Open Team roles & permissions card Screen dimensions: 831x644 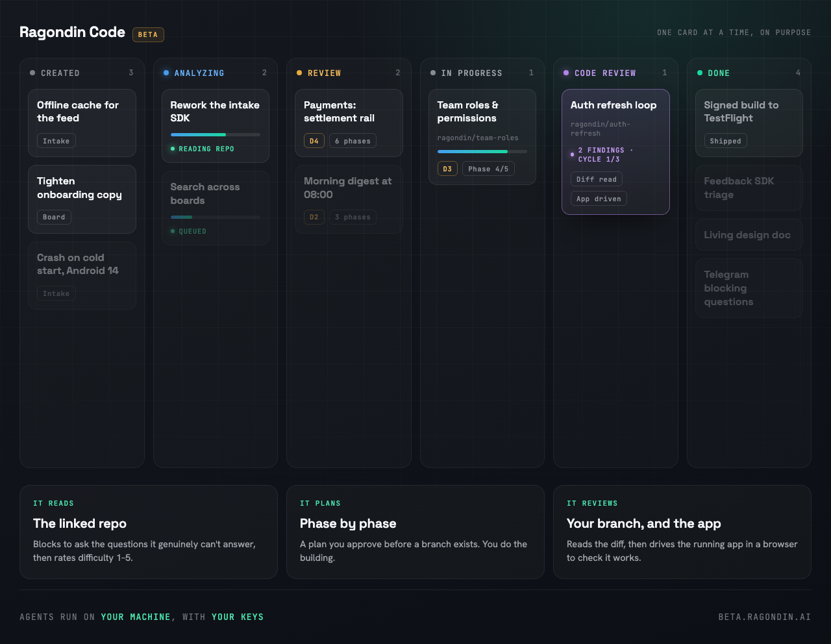click(x=482, y=137)
